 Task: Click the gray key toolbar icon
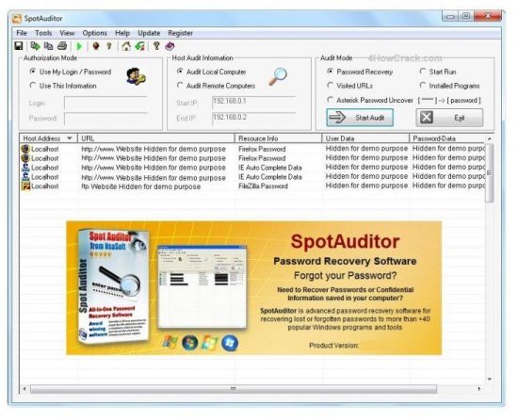click(x=109, y=46)
